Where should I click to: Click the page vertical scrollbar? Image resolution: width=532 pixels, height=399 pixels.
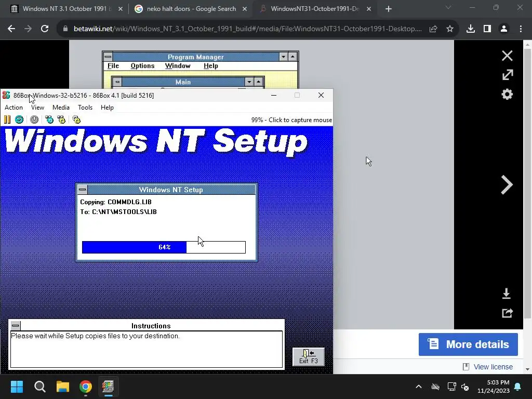tap(528, 183)
